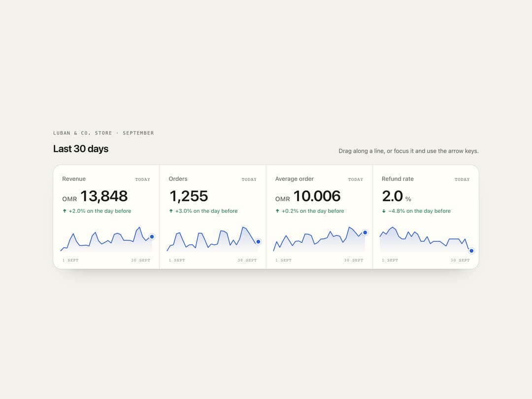Click the Average order value 10.006
The image size is (532, 399).
pos(317,196)
